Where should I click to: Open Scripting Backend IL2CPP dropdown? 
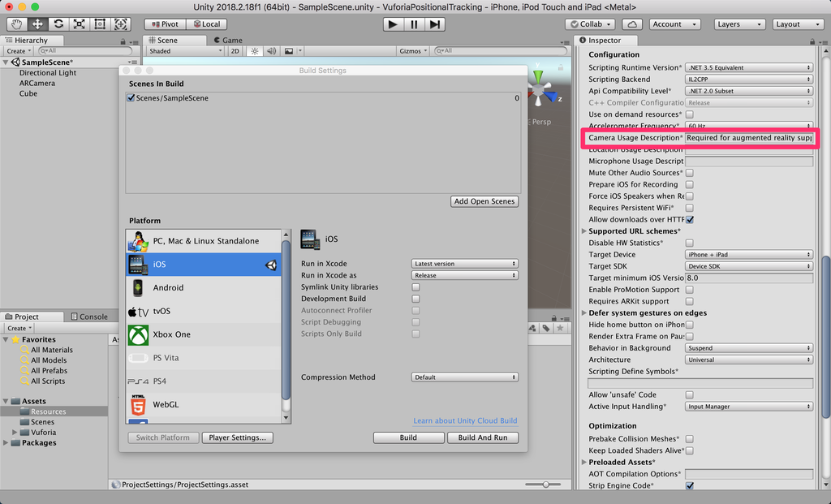pos(749,79)
